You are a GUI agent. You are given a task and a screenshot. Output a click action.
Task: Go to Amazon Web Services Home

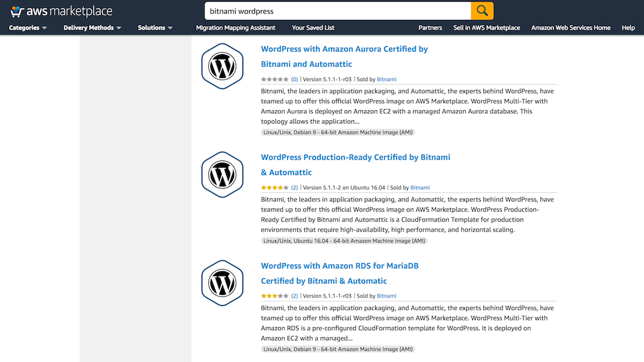click(571, 28)
